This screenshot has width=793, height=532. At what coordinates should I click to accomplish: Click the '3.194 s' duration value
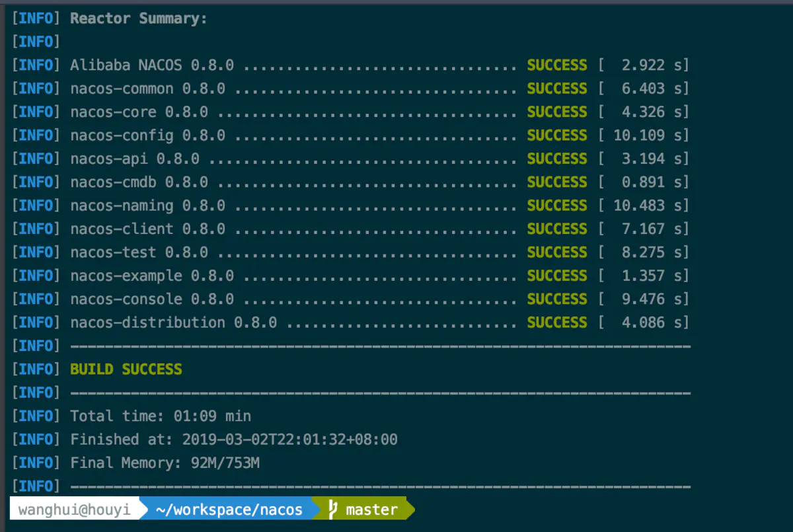coord(651,159)
